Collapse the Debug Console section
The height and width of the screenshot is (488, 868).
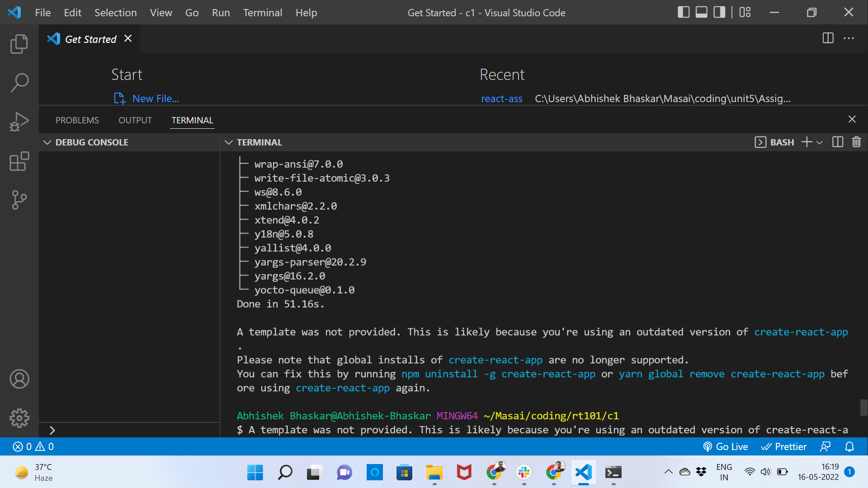pos(48,142)
